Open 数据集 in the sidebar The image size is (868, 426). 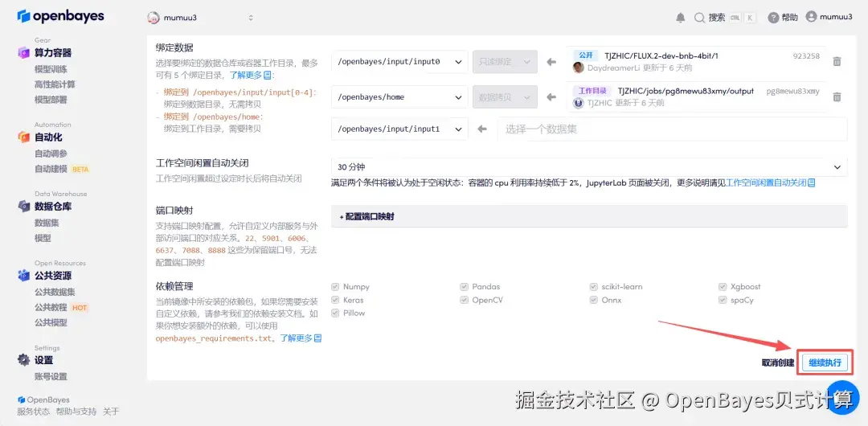point(47,223)
